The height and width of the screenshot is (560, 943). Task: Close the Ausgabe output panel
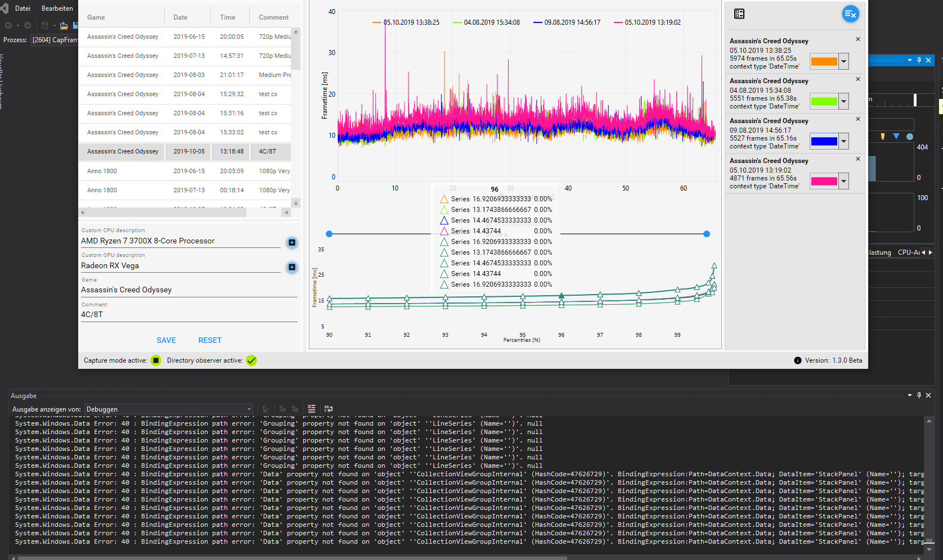[928, 395]
